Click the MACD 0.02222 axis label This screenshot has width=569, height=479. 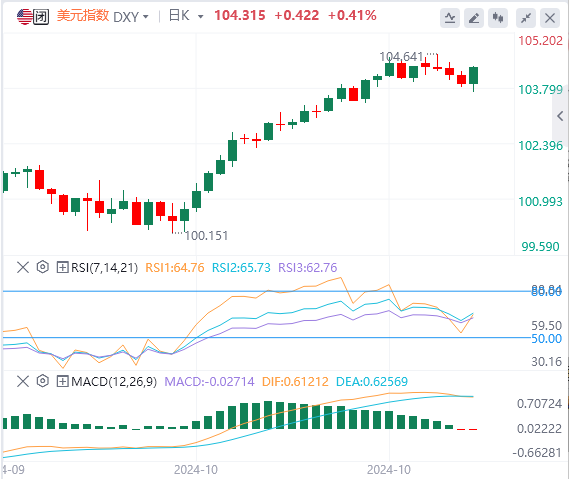pyautogui.click(x=539, y=429)
